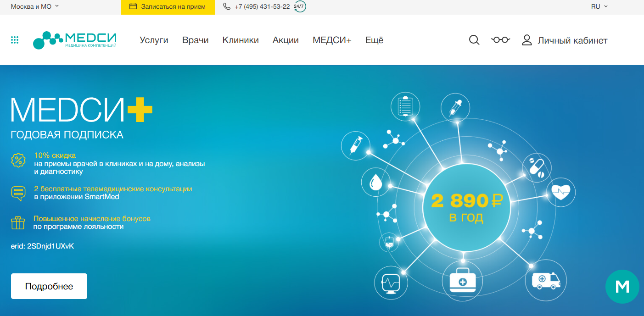The width and height of the screenshot is (644, 316).
Task: Click the phone handset icon
Action: [x=227, y=6]
